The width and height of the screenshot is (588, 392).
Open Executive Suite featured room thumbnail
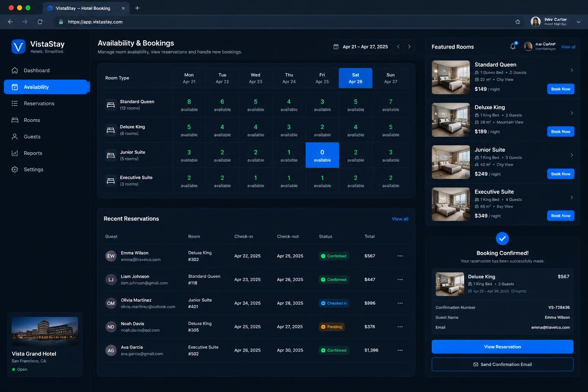(x=451, y=204)
